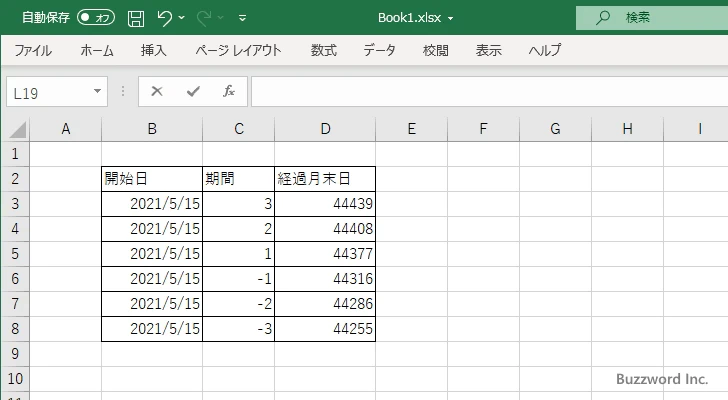Click the 開始日 header cell

pyautogui.click(x=152, y=179)
